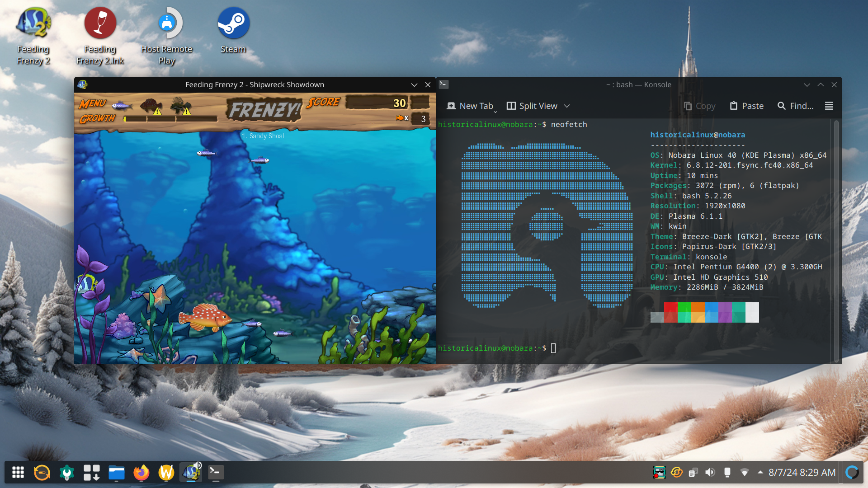Launch Steam from the desktop icon

click(233, 31)
